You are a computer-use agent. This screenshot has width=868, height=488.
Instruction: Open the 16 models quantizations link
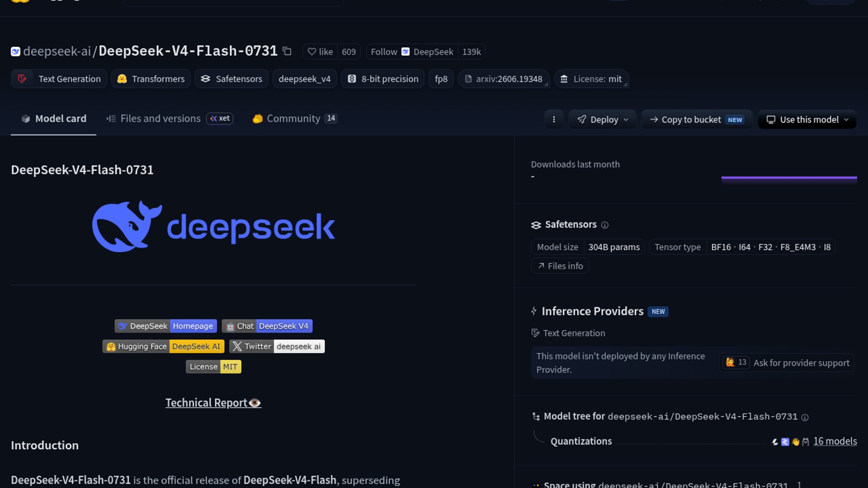point(835,441)
